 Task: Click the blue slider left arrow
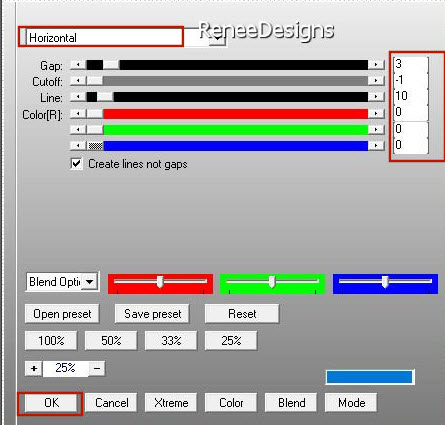coord(78,146)
